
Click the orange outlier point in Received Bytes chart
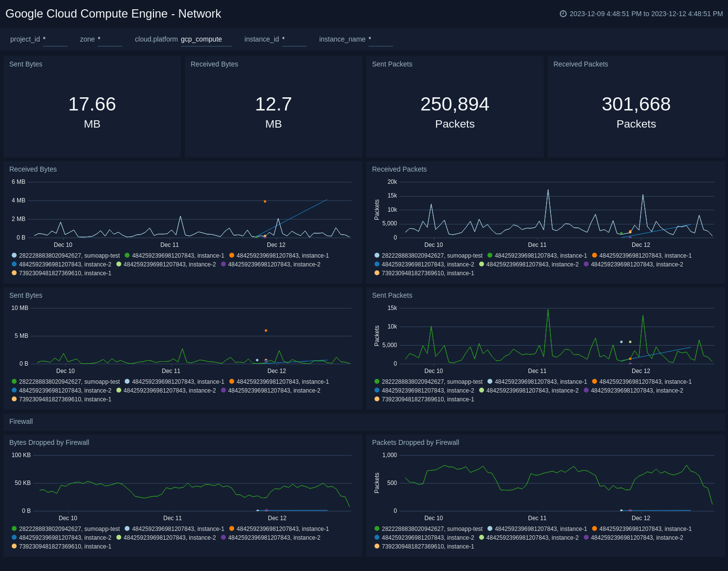tap(265, 201)
